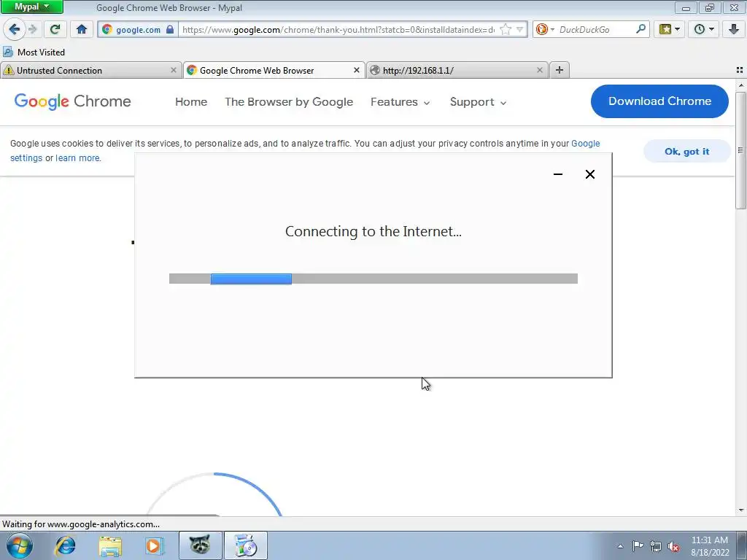Follow the learn more link
This screenshot has width=747, height=560.
(77, 158)
